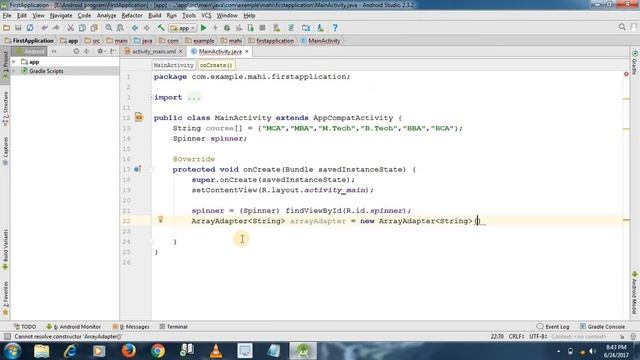Click the Make Project hammer icon
This screenshot has height=360, width=640.
pos(161,28)
